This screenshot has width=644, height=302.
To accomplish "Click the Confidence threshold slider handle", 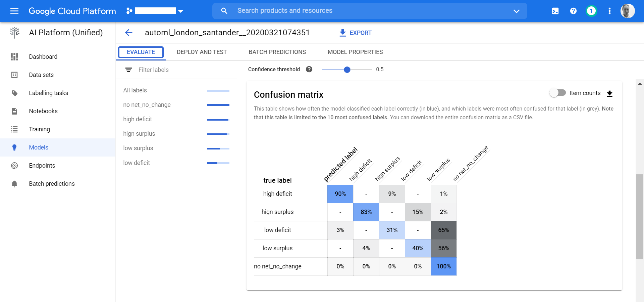I will (x=347, y=70).
